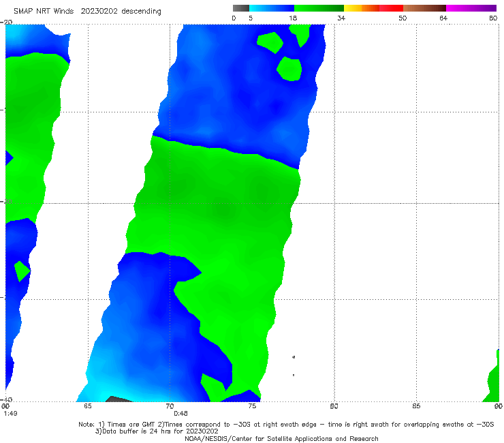Click the longitude label '75'

[252, 406]
